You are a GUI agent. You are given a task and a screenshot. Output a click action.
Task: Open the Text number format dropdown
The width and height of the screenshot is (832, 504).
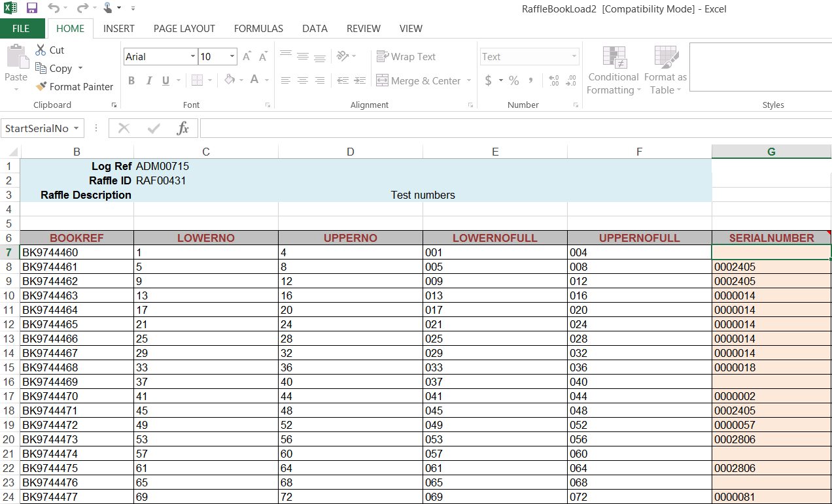[x=574, y=57]
